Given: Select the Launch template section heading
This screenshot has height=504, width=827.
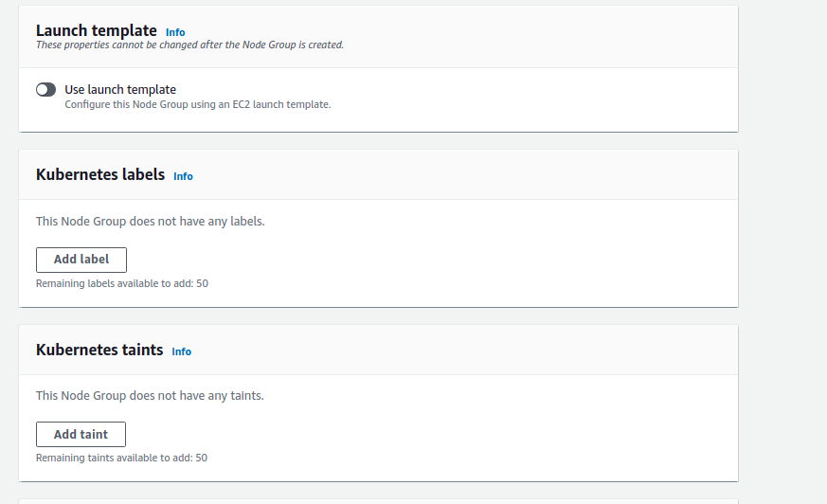Looking at the screenshot, I should coord(96,30).
